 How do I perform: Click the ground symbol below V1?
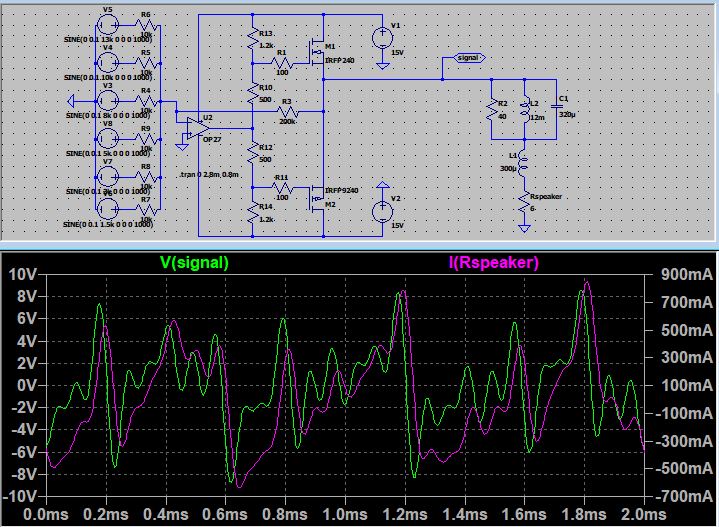point(382,66)
